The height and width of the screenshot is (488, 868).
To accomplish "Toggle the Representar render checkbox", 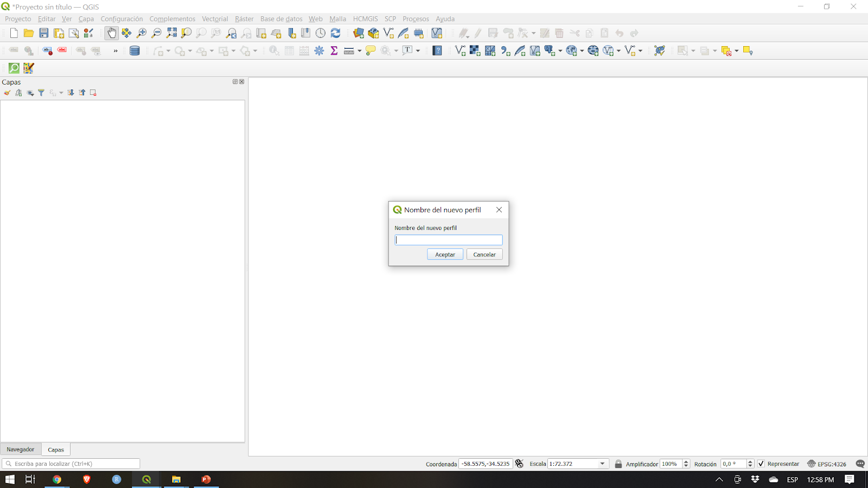I will point(761,464).
